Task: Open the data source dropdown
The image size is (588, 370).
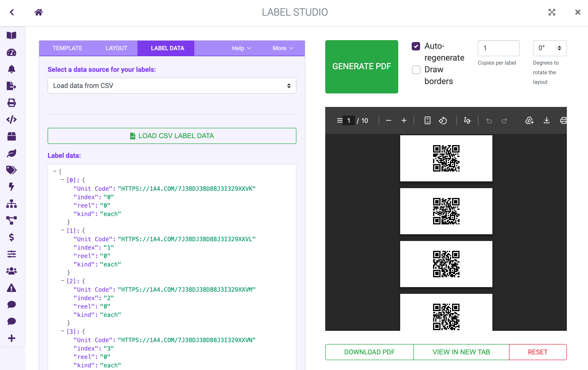Action: coord(172,86)
